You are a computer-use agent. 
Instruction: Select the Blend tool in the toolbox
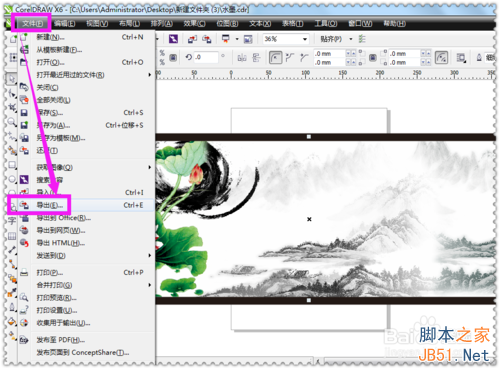(x=12, y=278)
